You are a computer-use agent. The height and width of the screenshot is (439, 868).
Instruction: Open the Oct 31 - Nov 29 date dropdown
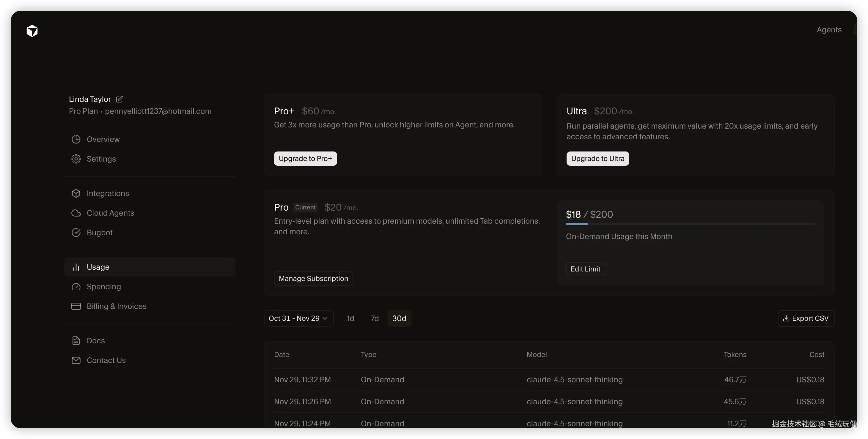coord(298,318)
